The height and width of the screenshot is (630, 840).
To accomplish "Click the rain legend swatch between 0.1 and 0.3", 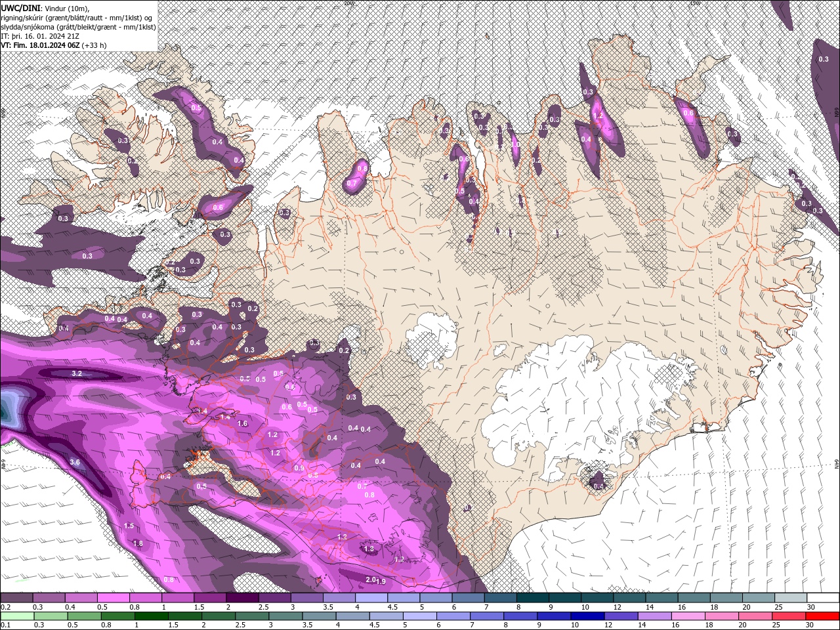I will [x=16, y=616].
